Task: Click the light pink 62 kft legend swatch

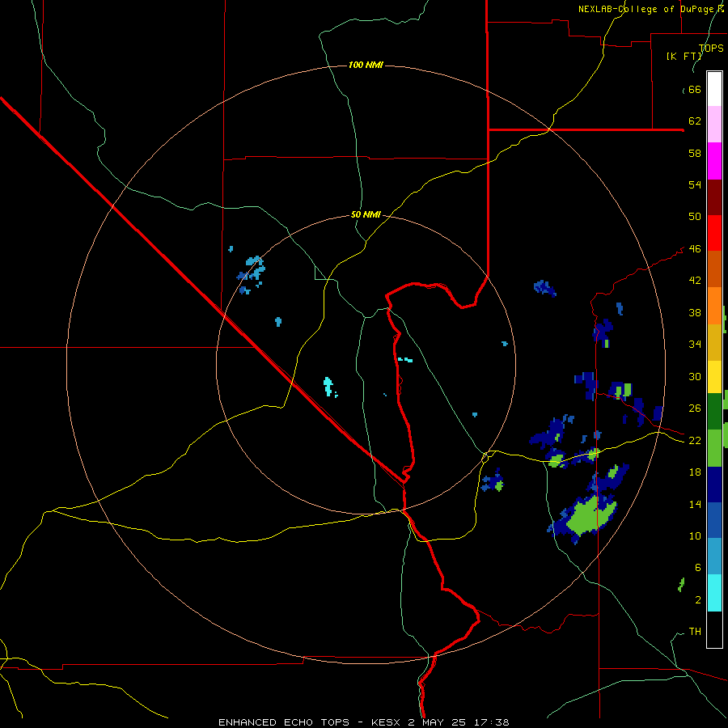Action: [714, 124]
